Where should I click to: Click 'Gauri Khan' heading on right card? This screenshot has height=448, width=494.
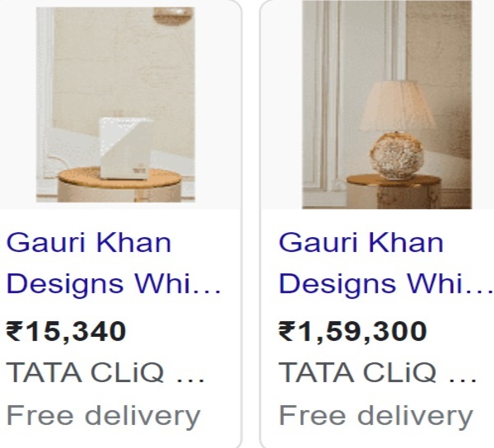(x=361, y=243)
